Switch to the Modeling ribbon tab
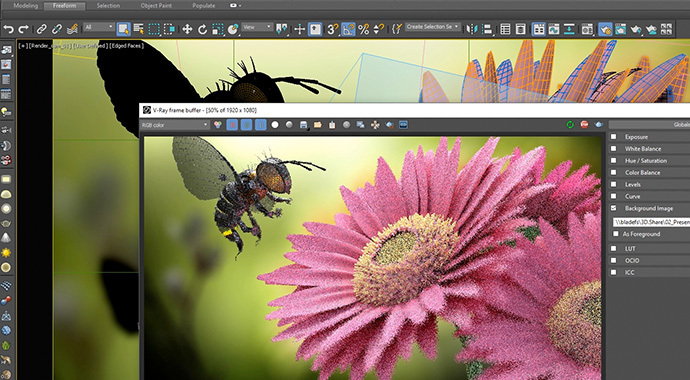The width and height of the screenshot is (690, 380). (x=26, y=6)
